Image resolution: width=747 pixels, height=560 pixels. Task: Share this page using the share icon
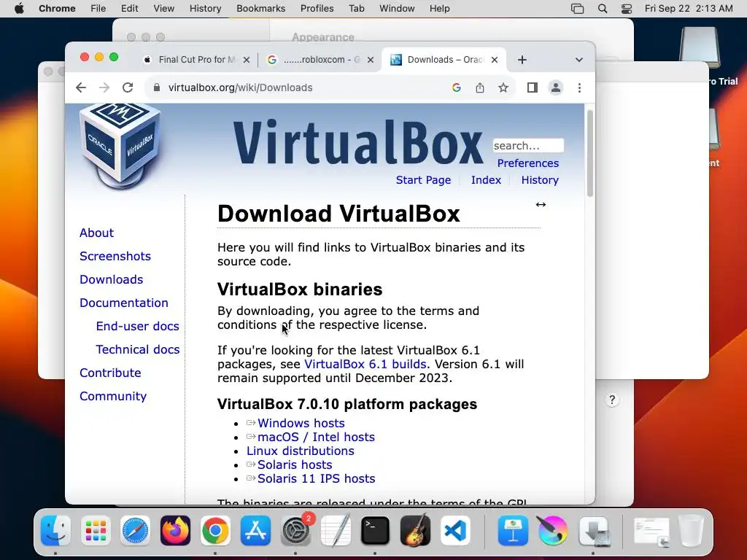pos(480,87)
